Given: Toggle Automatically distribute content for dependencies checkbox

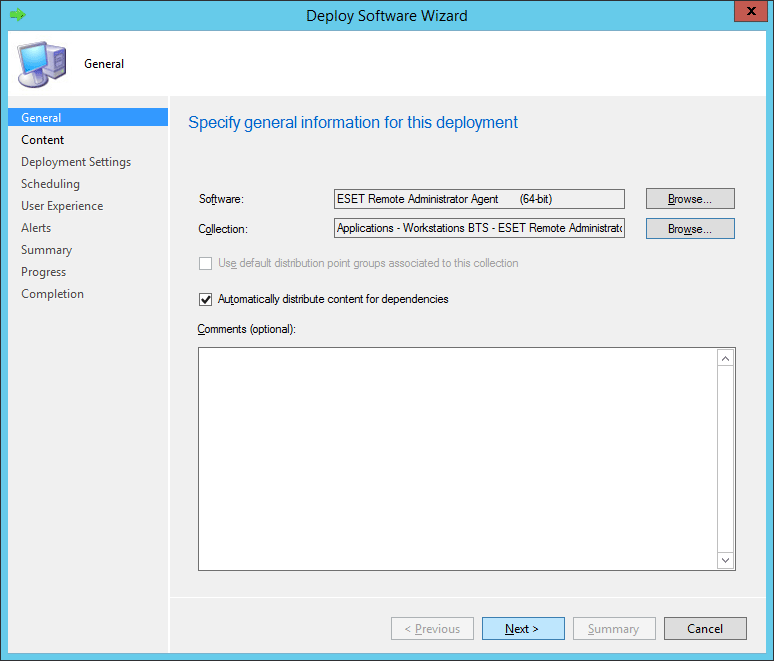Looking at the screenshot, I should pos(206,299).
